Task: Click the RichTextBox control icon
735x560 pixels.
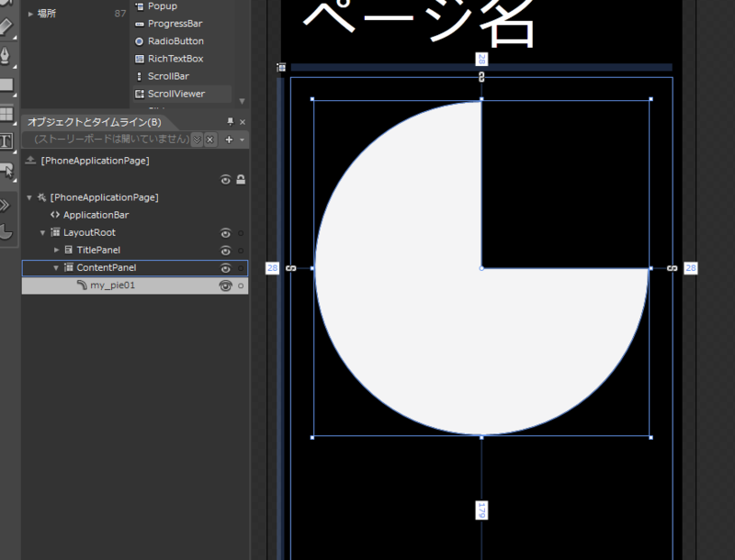Action: tap(140, 59)
